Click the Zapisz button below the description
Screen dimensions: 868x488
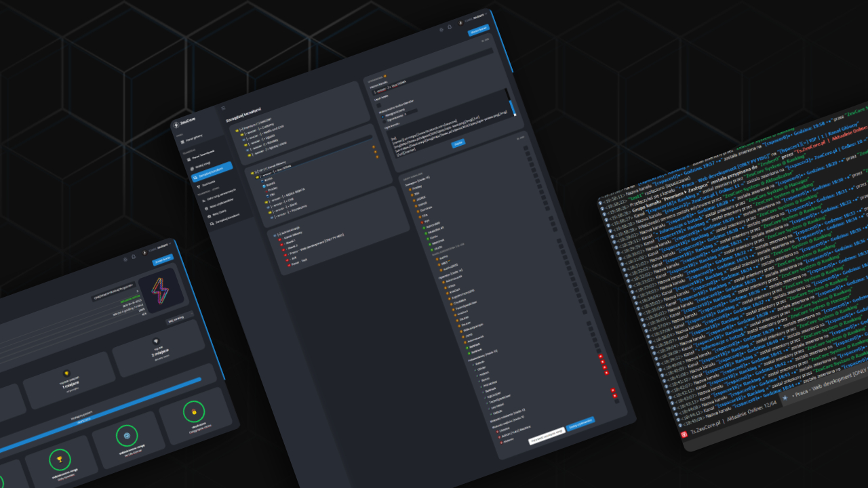tap(458, 144)
